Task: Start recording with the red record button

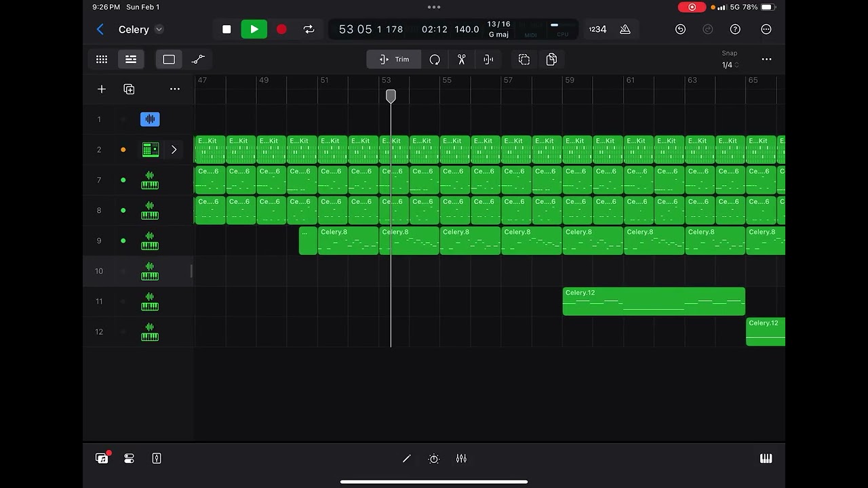Action: coord(281,29)
